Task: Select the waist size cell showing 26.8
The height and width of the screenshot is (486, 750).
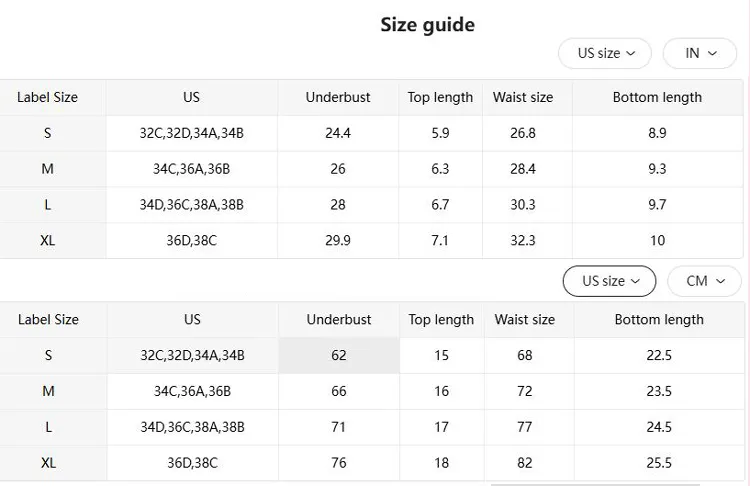Action: (523, 133)
